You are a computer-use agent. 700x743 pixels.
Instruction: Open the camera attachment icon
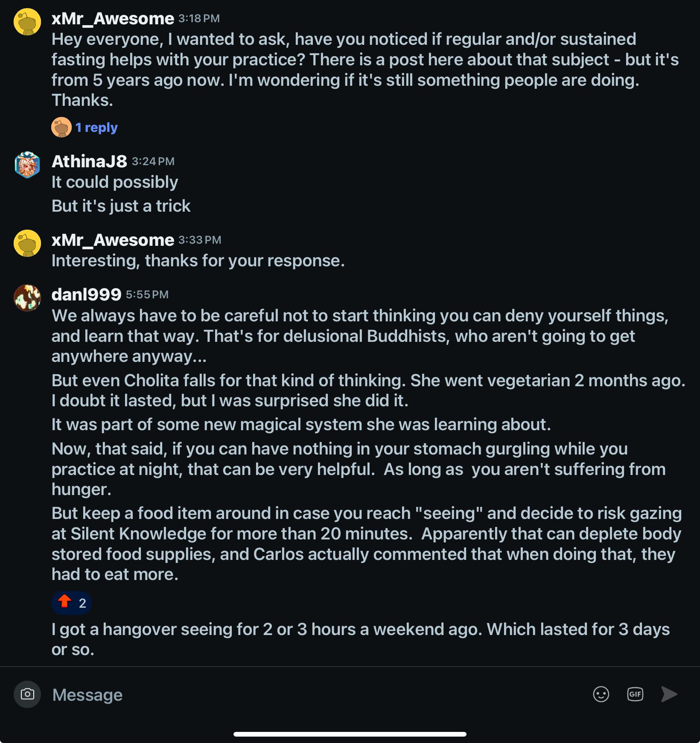pyautogui.click(x=27, y=694)
